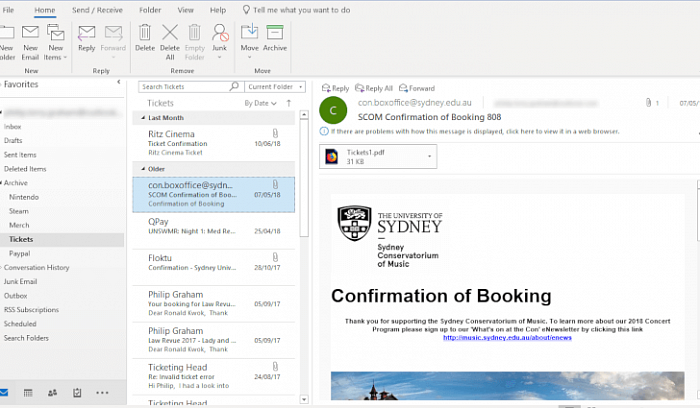Collapse the folder pane with the chevron
The width and height of the screenshot is (700, 408).
click(119, 82)
